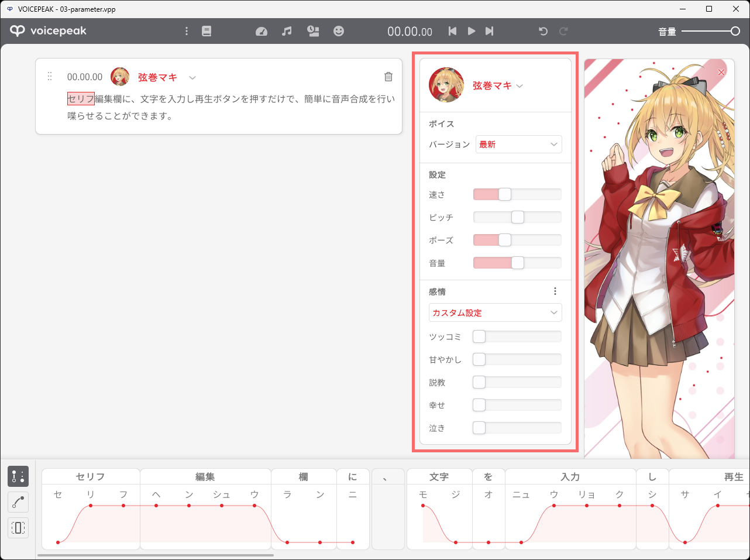
Task: Click the 幸せ emotion slider
Action: (517, 405)
